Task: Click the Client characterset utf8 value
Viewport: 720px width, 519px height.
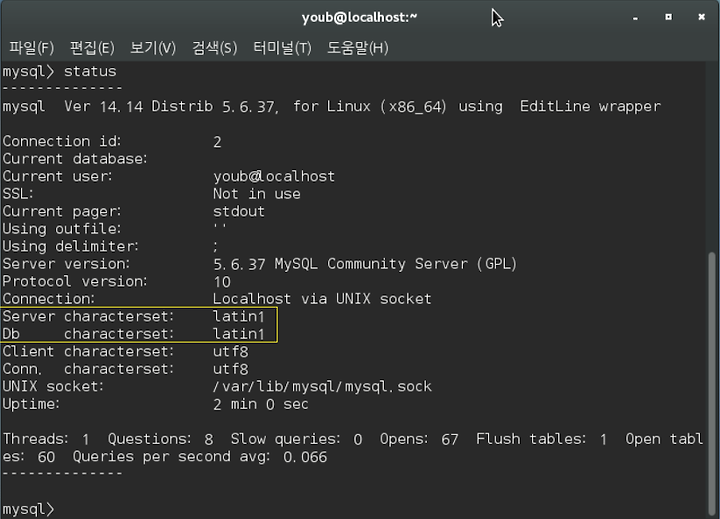Action: (231, 351)
